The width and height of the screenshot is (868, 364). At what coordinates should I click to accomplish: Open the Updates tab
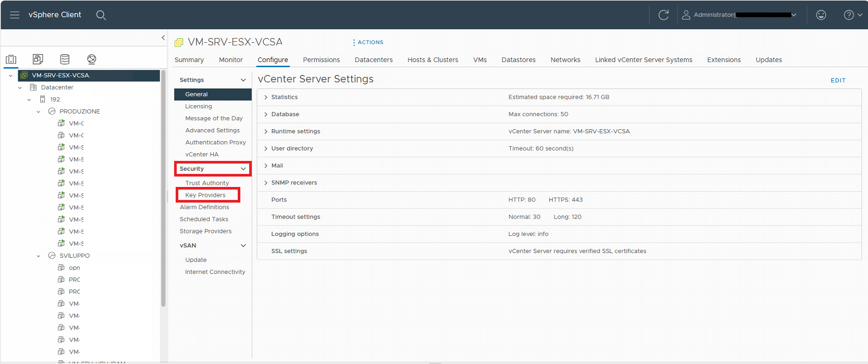pos(769,60)
